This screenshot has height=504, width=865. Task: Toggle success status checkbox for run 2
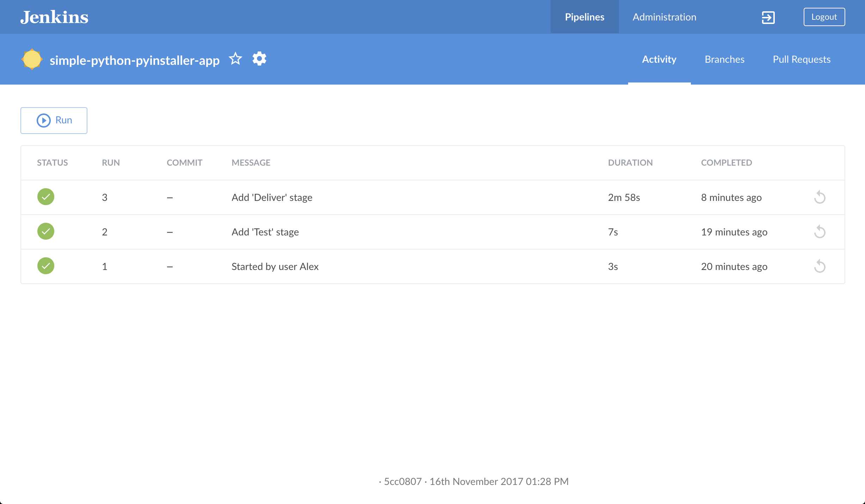45,231
